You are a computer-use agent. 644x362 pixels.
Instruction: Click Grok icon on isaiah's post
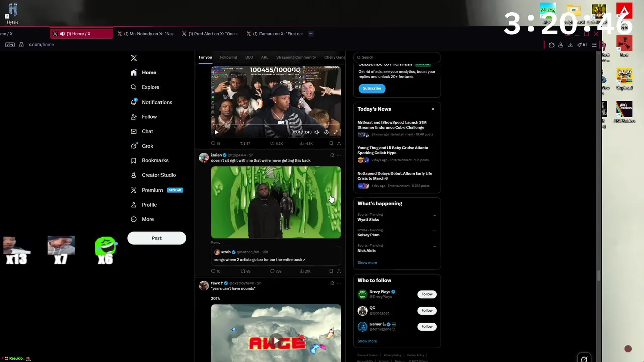click(x=332, y=155)
